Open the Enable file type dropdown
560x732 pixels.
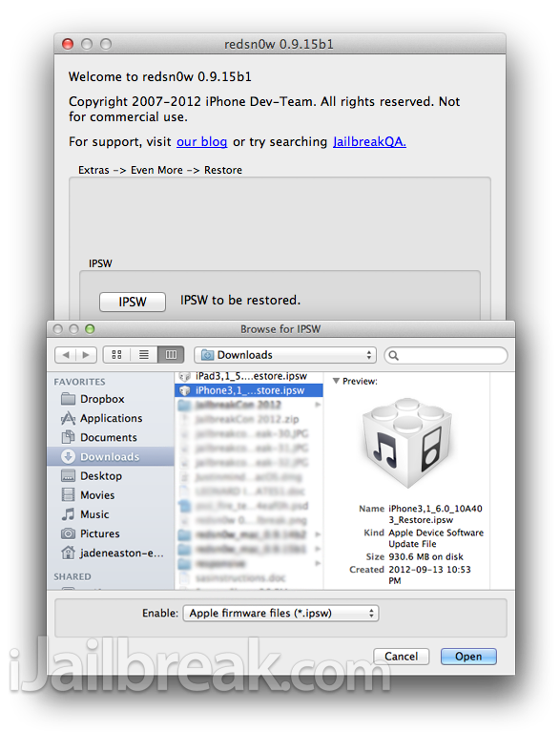pos(280,613)
